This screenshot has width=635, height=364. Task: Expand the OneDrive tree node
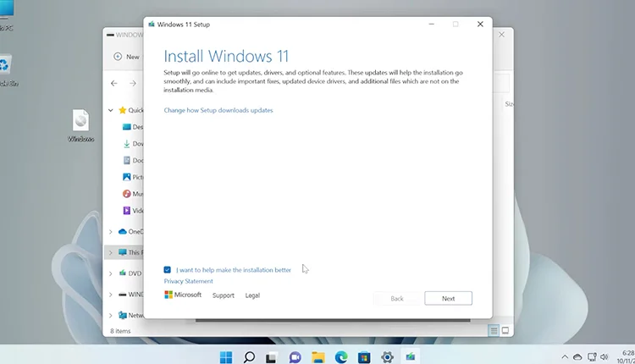110,232
